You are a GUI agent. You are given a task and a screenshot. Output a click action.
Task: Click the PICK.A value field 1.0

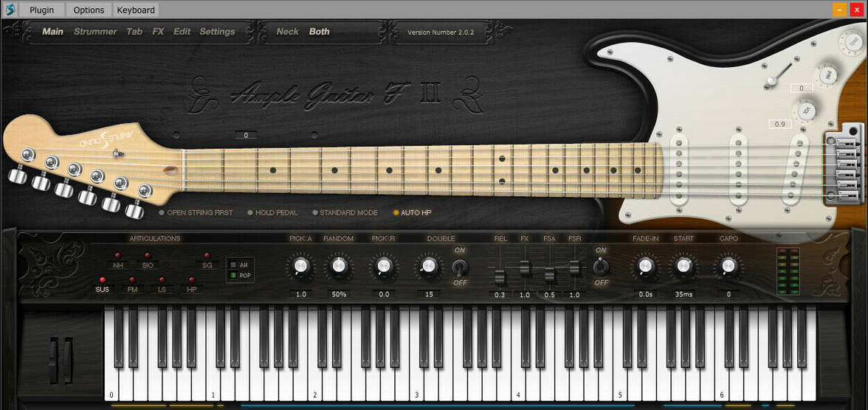click(x=300, y=294)
